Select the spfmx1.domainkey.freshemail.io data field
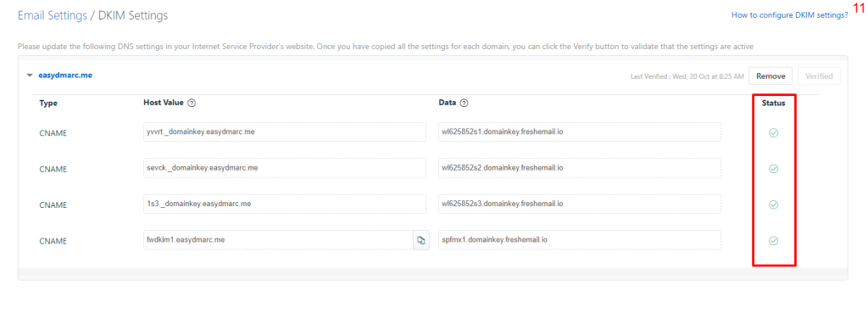 pyautogui.click(x=580, y=239)
